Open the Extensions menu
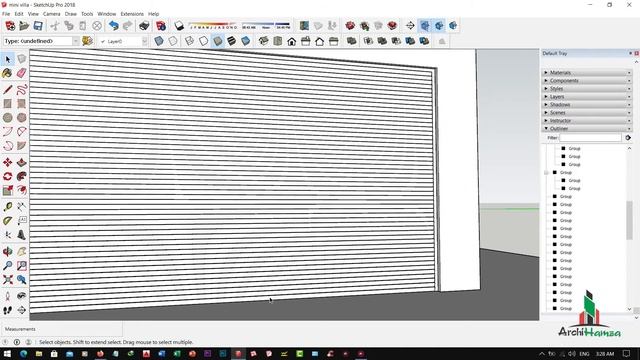 click(x=132, y=14)
